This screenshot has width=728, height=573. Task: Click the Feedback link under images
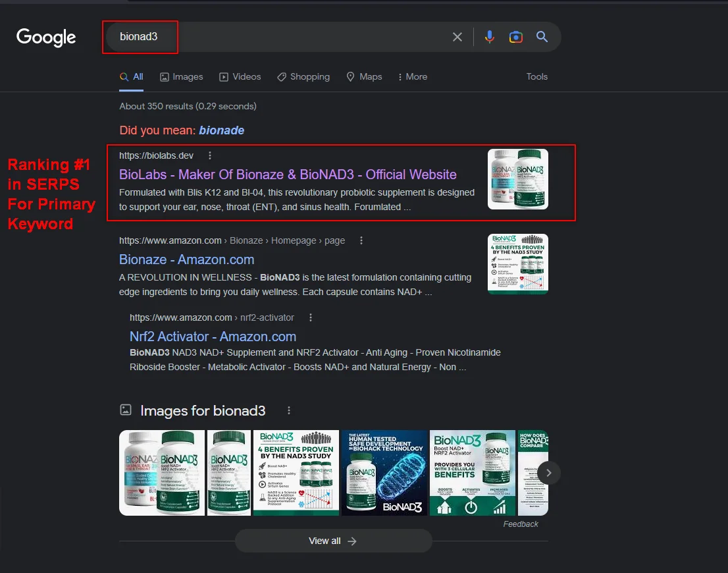click(x=521, y=524)
